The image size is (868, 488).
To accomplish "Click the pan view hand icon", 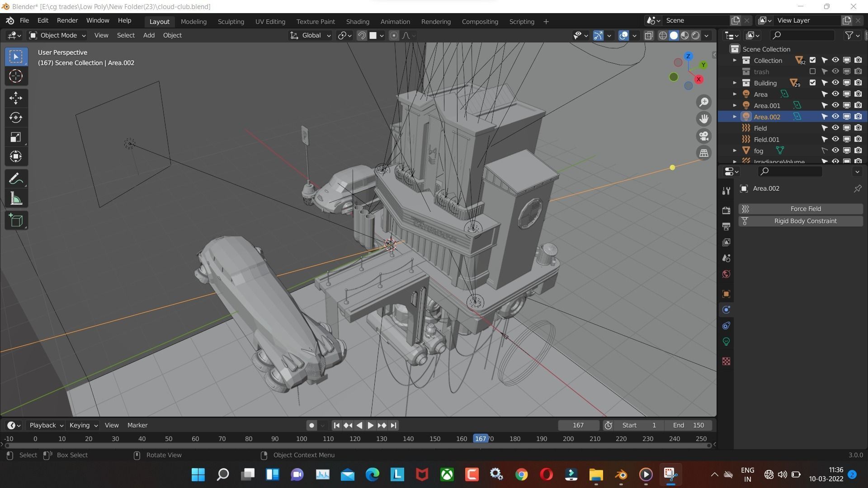I will (x=704, y=119).
